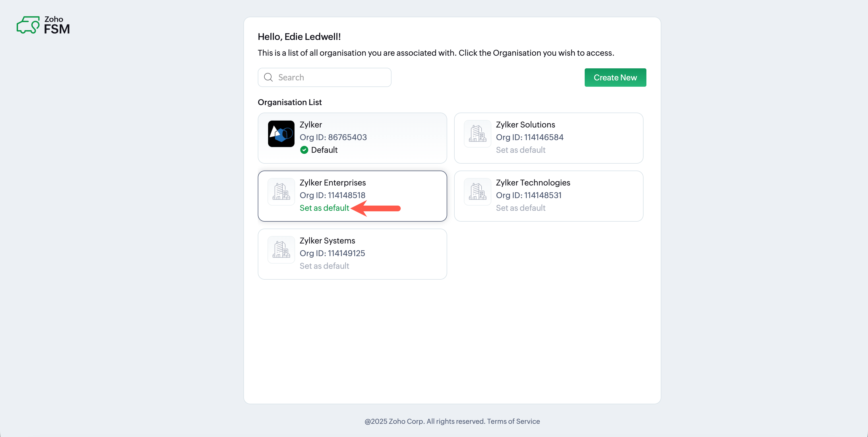Select Zylker Systems organisation title
Image resolution: width=868 pixels, height=437 pixels.
coord(327,241)
